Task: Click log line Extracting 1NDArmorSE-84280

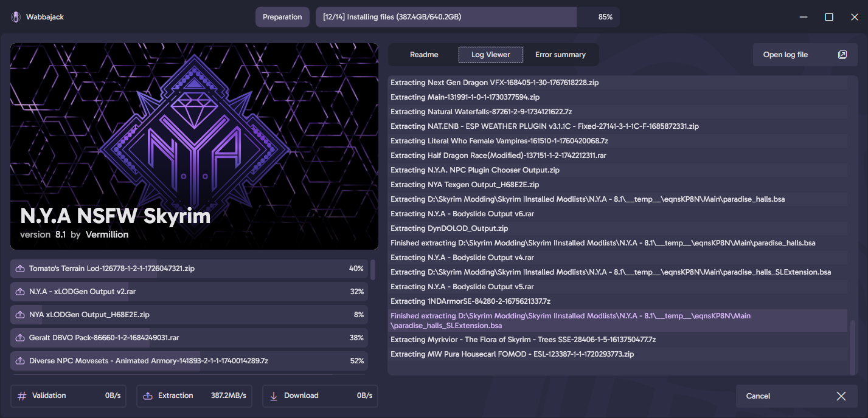Action: (617, 301)
